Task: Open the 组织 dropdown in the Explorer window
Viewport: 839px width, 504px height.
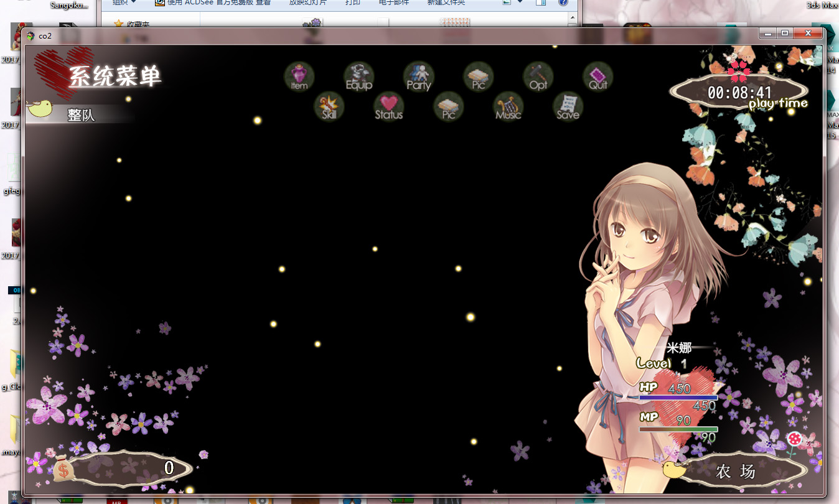Action: point(124,2)
